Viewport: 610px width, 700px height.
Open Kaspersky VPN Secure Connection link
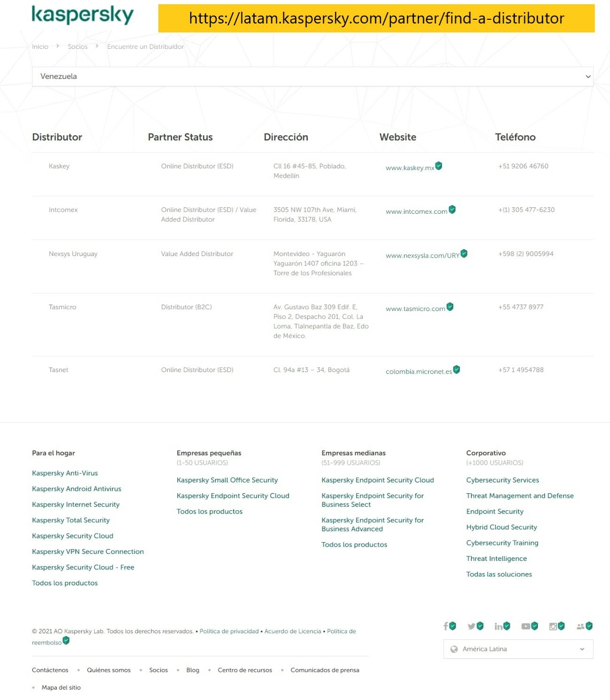tap(88, 552)
